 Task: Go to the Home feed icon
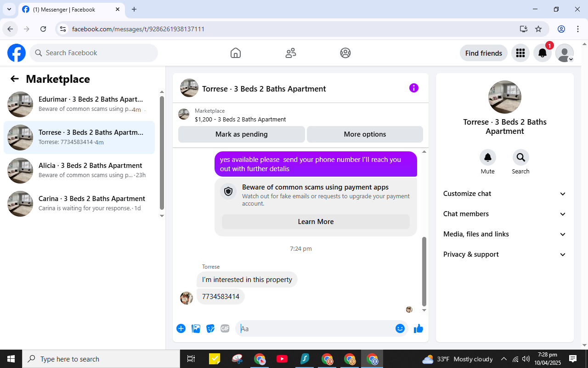click(x=236, y=53)
